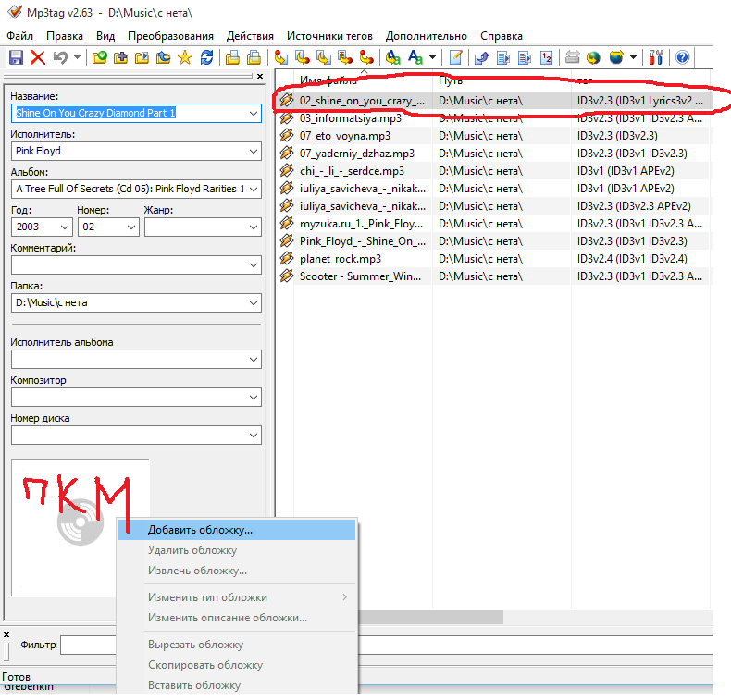This screenshot has height=700, width=731.
Task: Click the Filename to Tag conversion icon
Action: point(303,57)
